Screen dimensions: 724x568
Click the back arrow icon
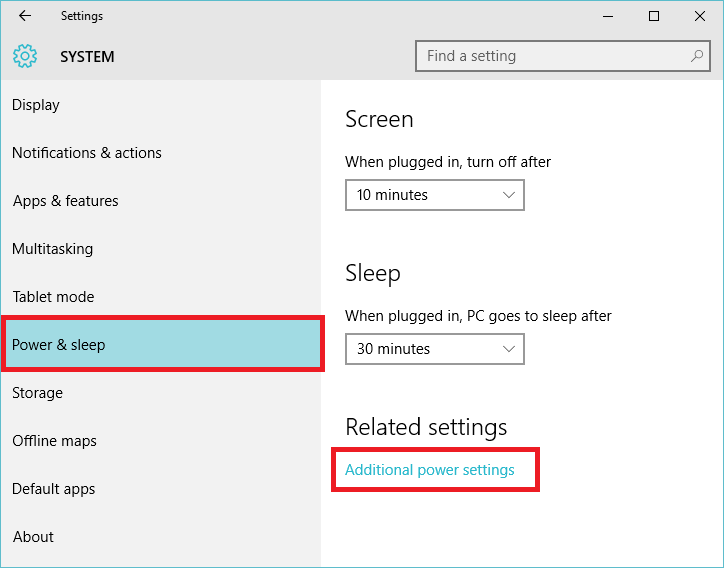click(25, 16)
